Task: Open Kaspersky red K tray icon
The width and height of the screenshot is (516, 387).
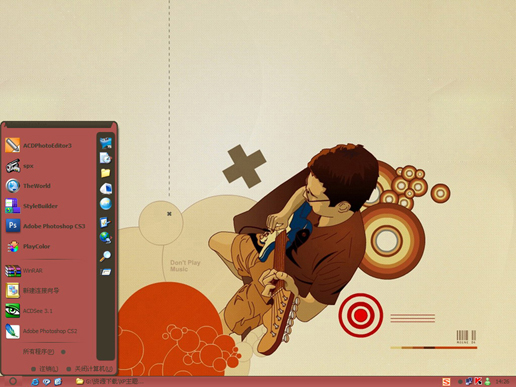Action: pos(478,381)
